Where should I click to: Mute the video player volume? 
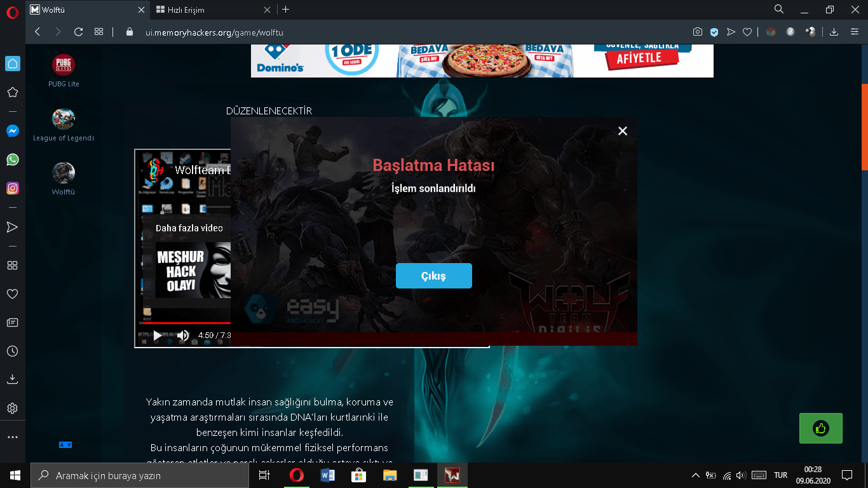tap(183, 335)
